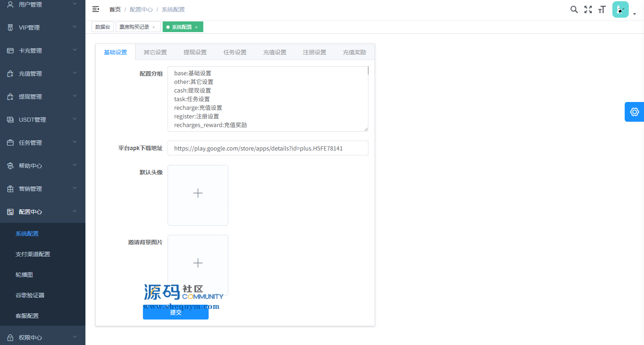Open the blue gear settings panel button
This screenshot has height=345, width=644.
[634, 112]
